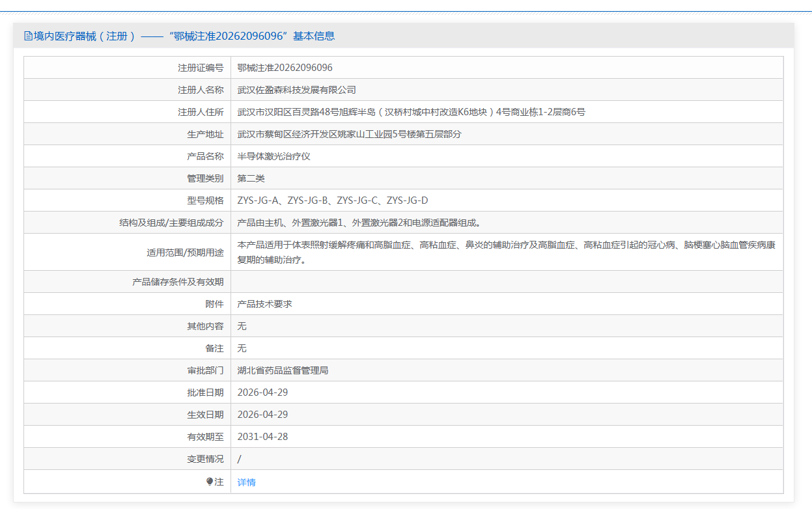Click the 注册人住所 label
Image resolution: width=812 pixels, height=509 pixels.
(201, 112)
